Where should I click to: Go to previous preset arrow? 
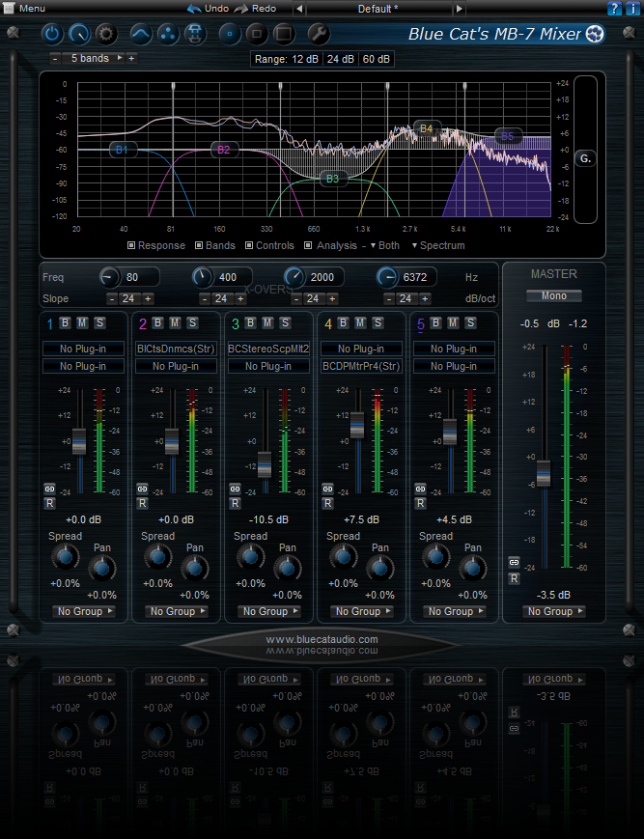click(299, 9)
